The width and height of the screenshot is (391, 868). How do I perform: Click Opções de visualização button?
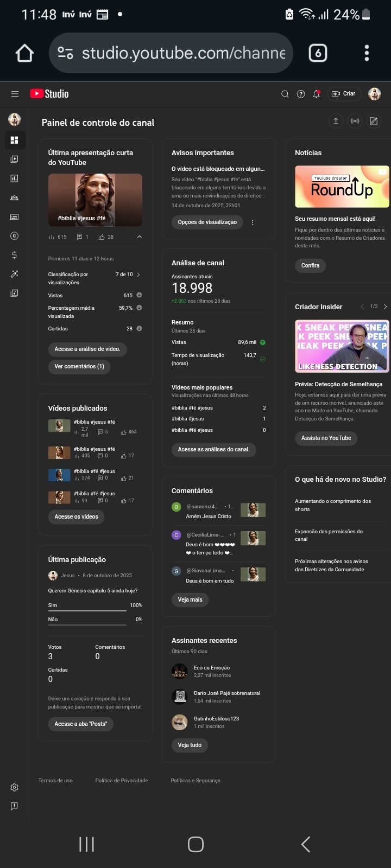207,222
